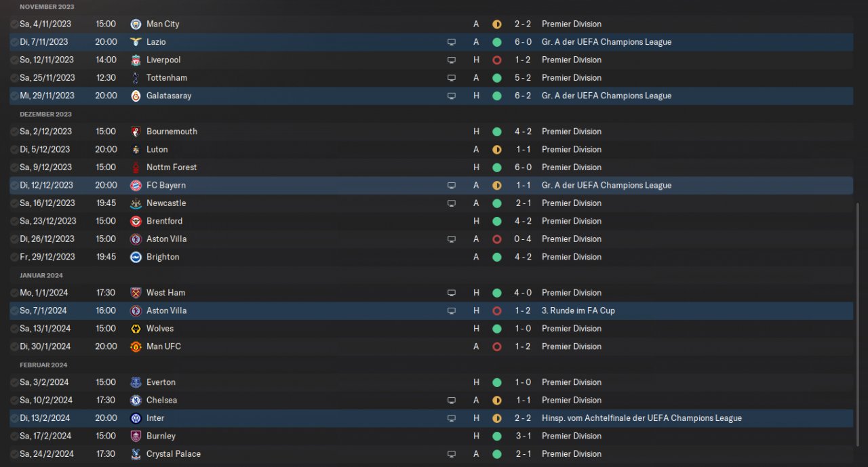Click the TV broadcast icon on Liverpool row
This screenshot has height=467, width=868.
(452, 60)
